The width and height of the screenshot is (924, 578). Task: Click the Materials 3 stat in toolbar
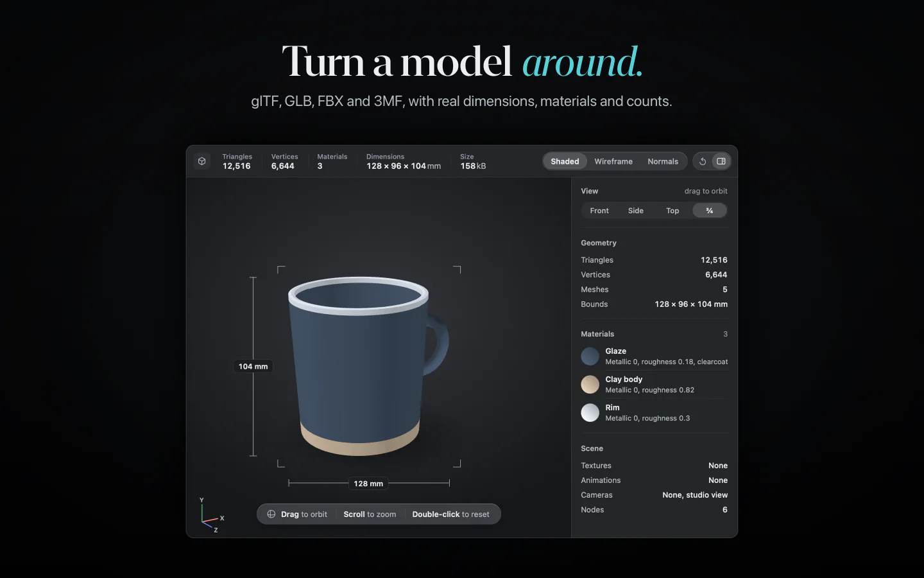[x=332, y=161]
